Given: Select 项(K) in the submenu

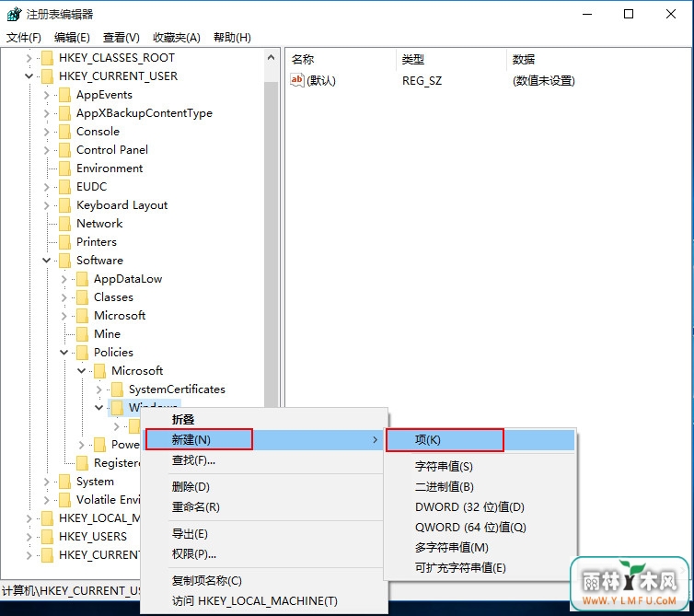Looking at the screenshot, I should [480, 440].
